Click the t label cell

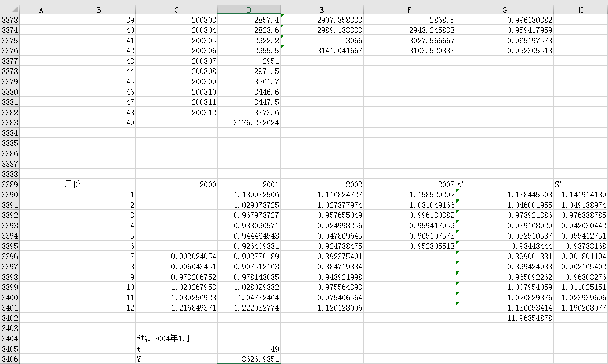pyautogui.click(x=177, y=349)
